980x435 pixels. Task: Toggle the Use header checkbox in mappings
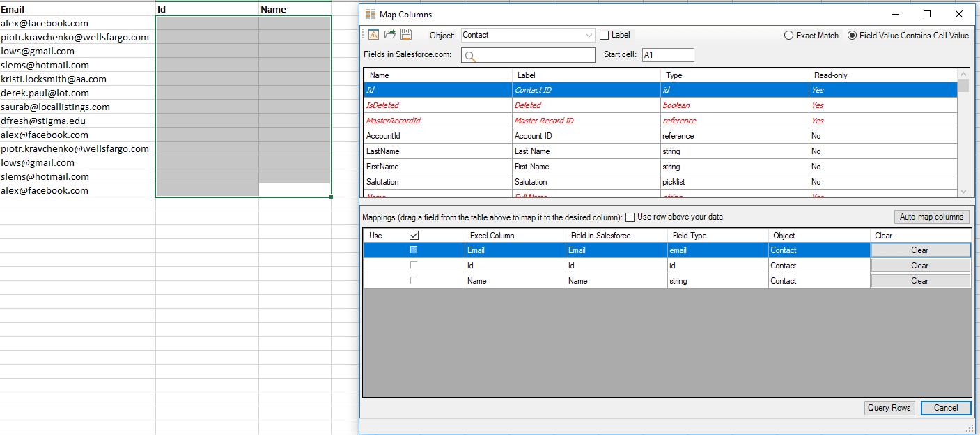point(414,236)
